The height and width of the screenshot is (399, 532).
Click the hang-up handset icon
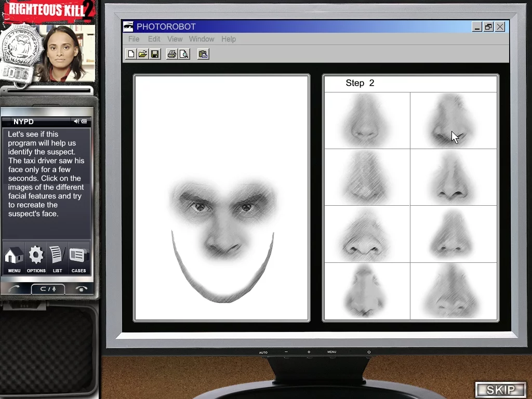click(82, 289)
